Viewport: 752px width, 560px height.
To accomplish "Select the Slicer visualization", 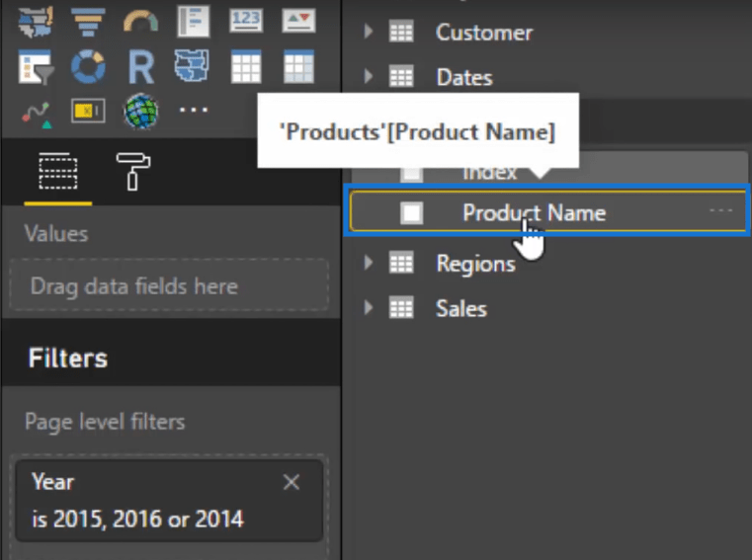I will coord(36,66).
